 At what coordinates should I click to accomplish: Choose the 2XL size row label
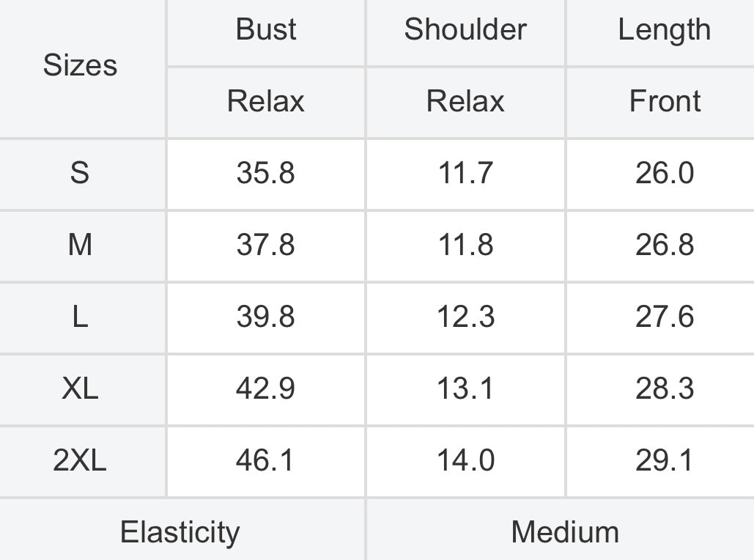[81, 460]
